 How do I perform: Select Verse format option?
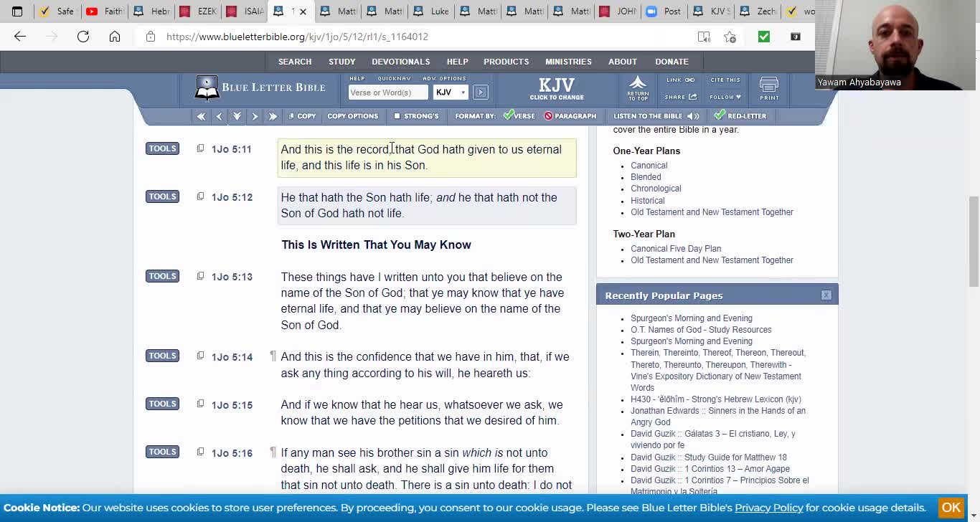click(x=519, y=116)
